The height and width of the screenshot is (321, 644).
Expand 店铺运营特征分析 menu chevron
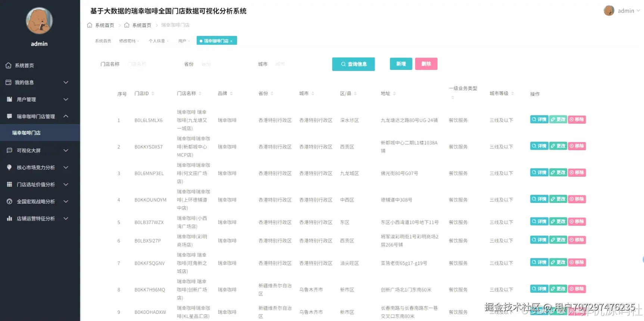click(x=66, y=218)
